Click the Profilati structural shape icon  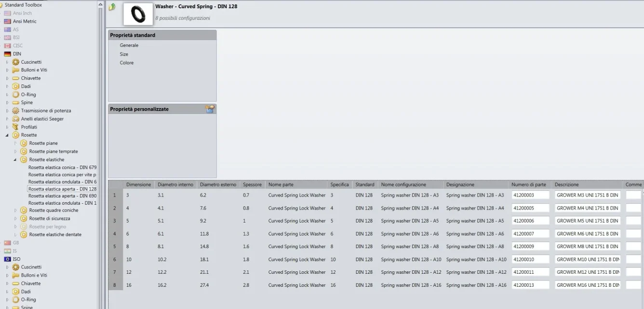(x=15, y=127)
